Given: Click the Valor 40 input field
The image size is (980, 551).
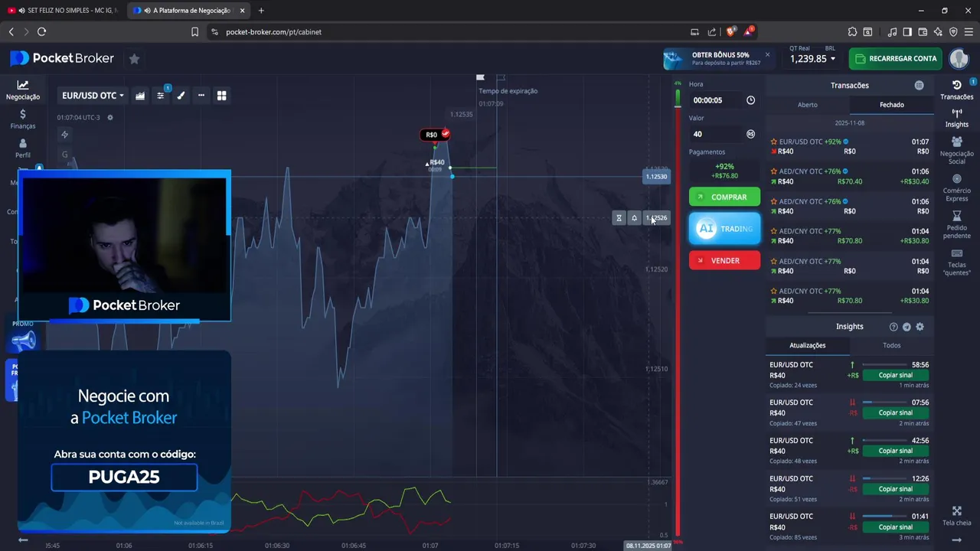Looking at the screenshot, I should pyautogui.click(x=716, y=134).
